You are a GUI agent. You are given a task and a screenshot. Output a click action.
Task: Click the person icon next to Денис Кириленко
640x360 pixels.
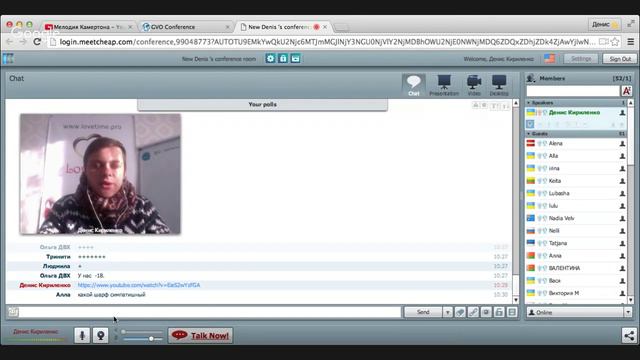[622, 113]
